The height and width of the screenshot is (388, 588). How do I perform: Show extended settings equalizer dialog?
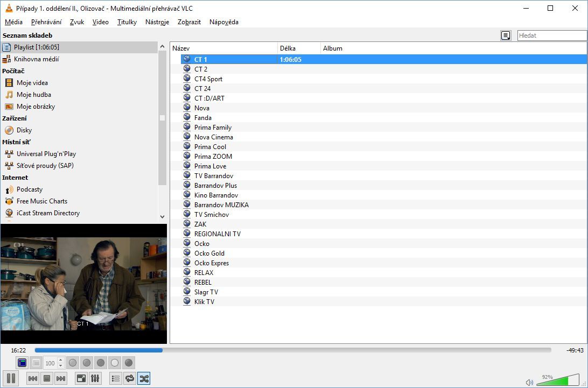95,379
